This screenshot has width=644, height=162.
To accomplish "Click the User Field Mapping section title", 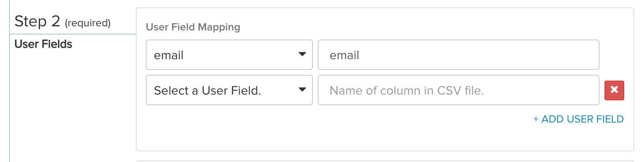I will tap(193, 27).
